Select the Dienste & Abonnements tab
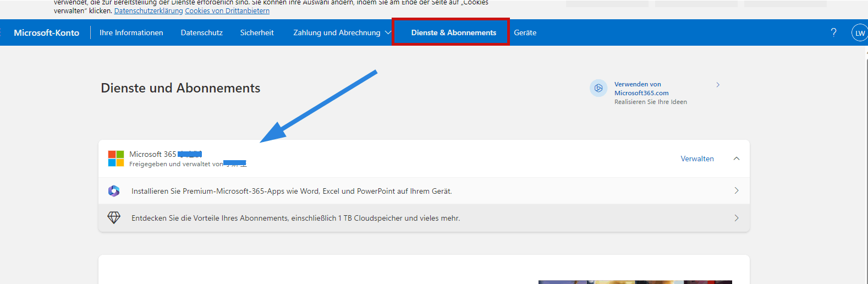Viewport: 868px width, 284px height. [453, 32]
